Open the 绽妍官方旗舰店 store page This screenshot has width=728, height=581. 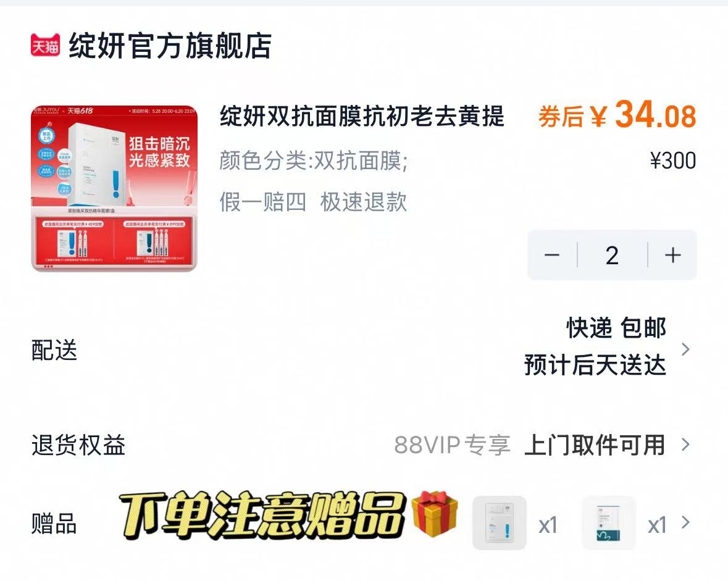pos(170,46)
